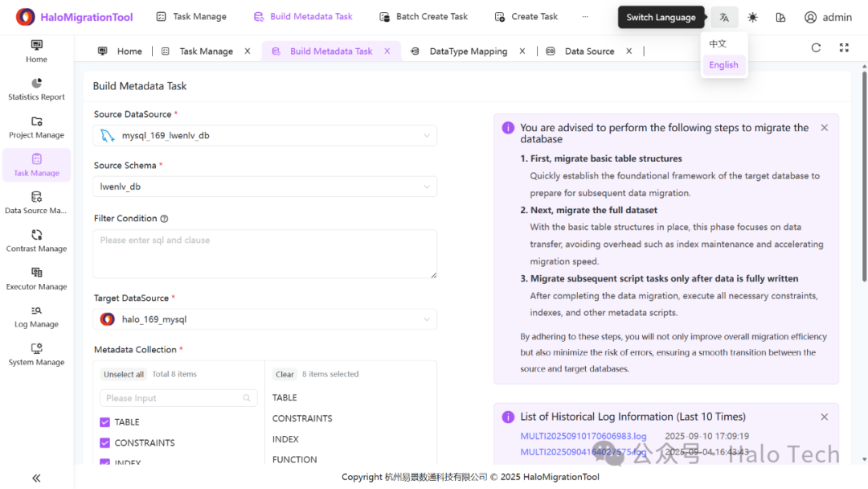
Task: Open Log Manage in the sidebar
Action: [36, 317]
